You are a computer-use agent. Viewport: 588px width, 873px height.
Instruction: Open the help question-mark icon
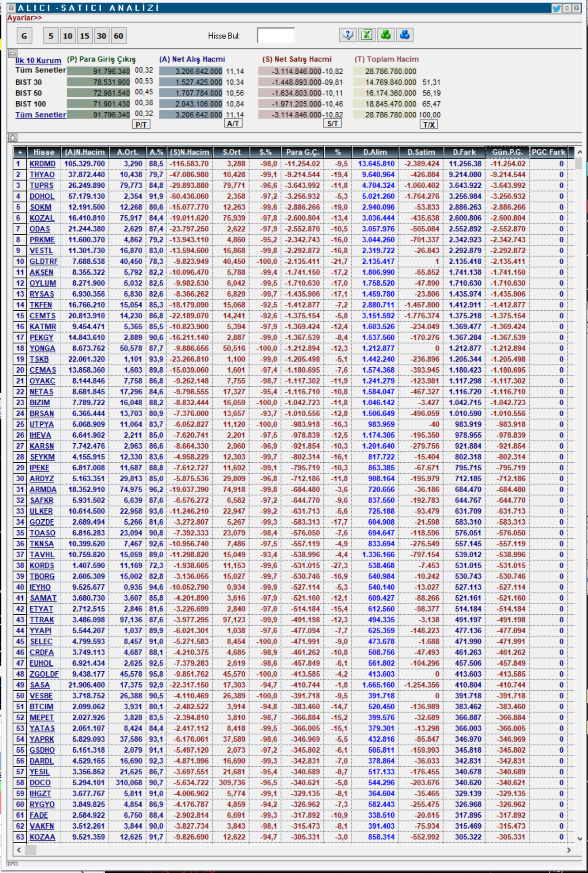tap(348, 35)
